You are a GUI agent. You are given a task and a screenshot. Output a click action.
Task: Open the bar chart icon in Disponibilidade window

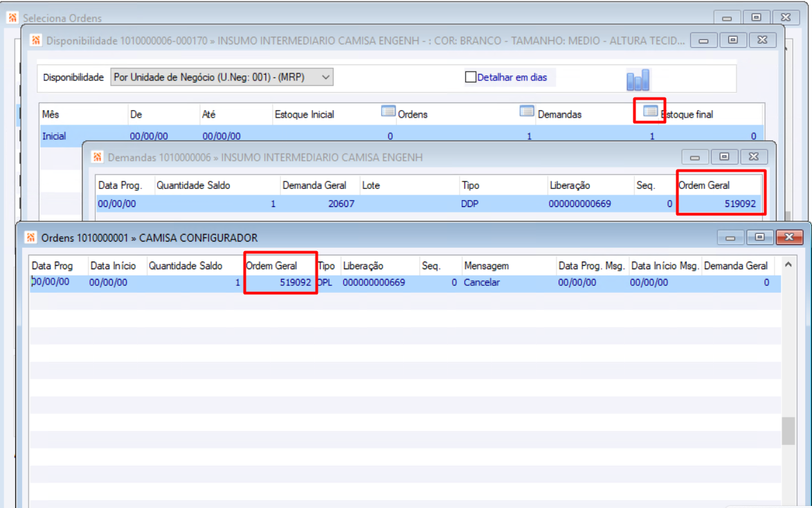[x=638, y=80]
